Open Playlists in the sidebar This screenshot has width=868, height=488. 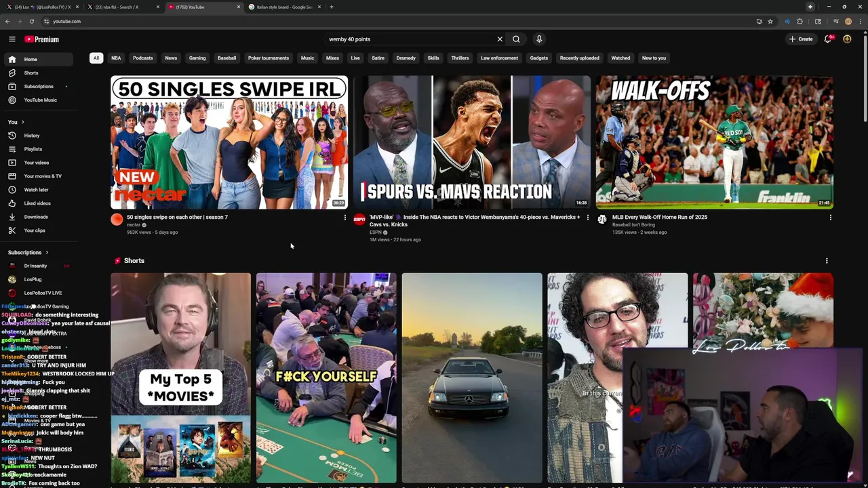37,149
